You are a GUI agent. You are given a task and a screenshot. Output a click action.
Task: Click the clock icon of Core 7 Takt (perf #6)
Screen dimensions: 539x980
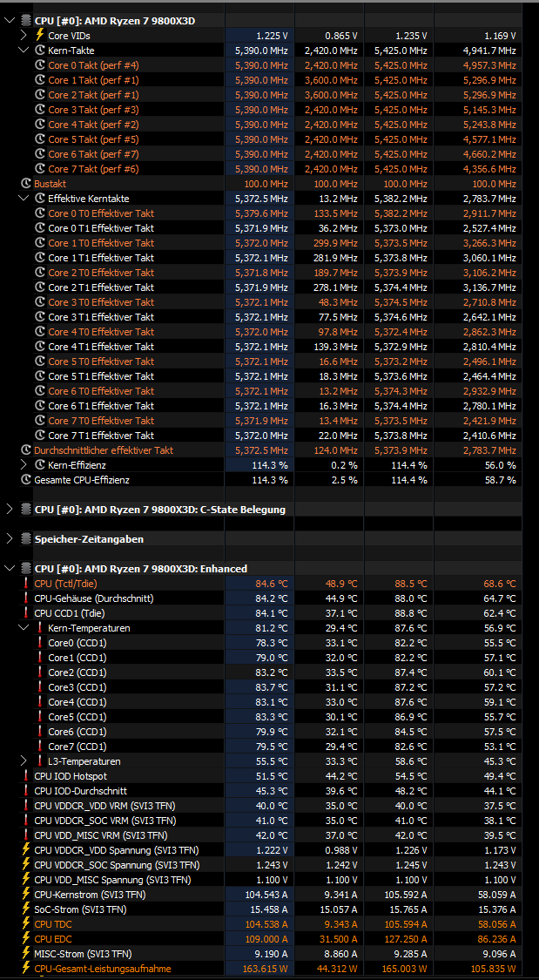coord(40,169)
